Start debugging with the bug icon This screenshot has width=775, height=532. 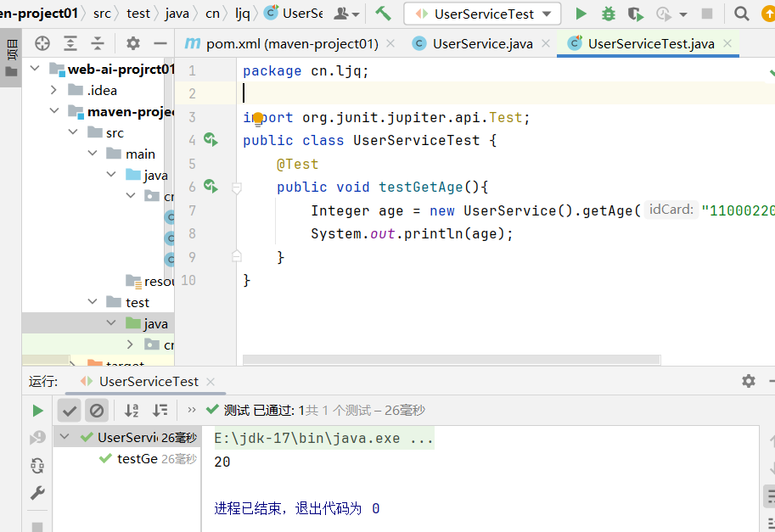coord(609,14)
